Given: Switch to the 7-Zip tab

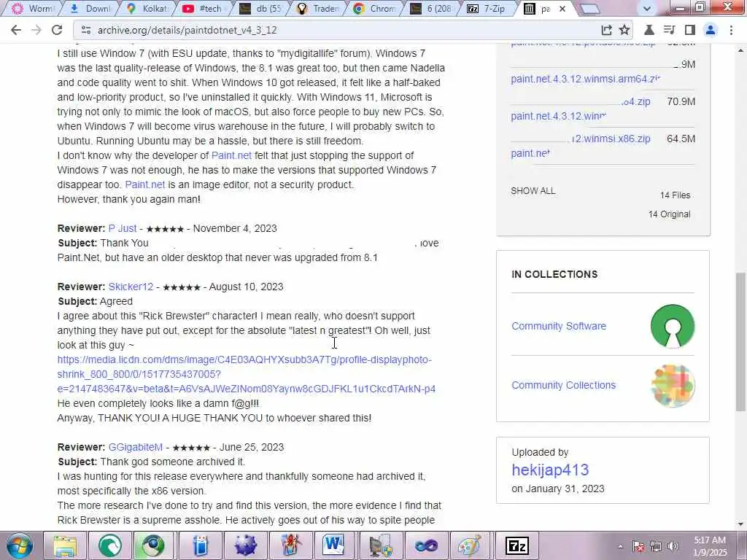Looking at the screenshot, I should click(487, 9).
